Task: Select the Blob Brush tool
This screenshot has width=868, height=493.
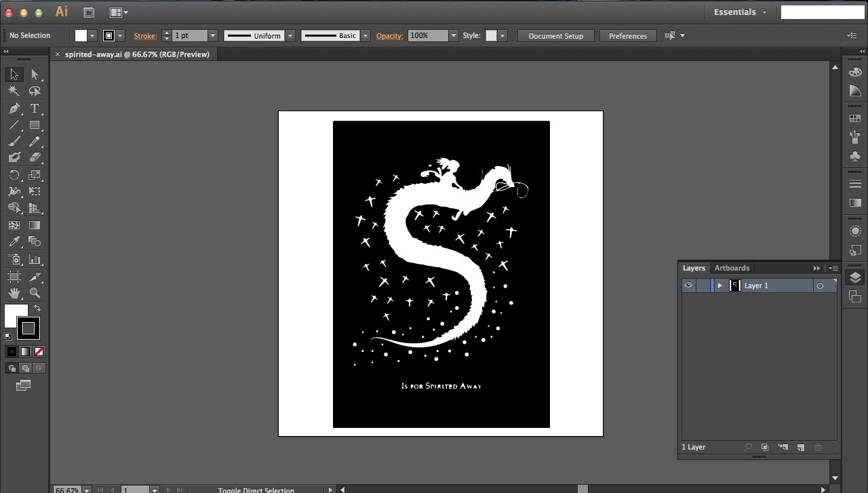Action: click(x=14, y=157)
